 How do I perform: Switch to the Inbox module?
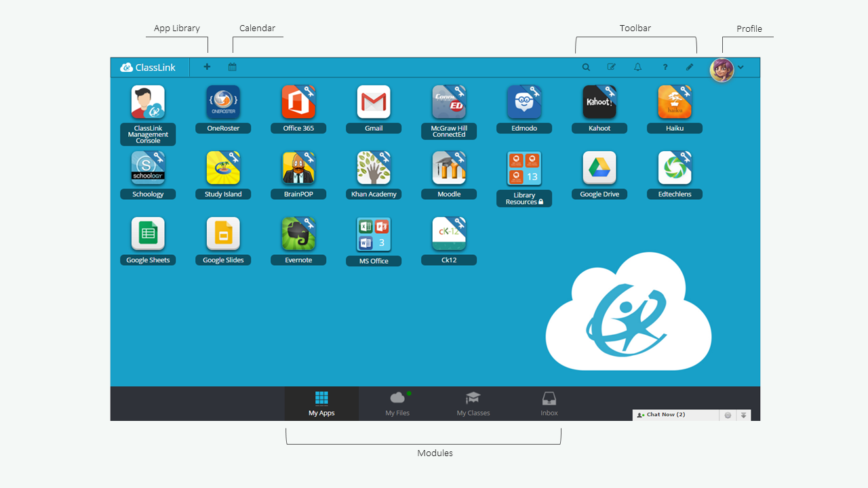(549, 404)
